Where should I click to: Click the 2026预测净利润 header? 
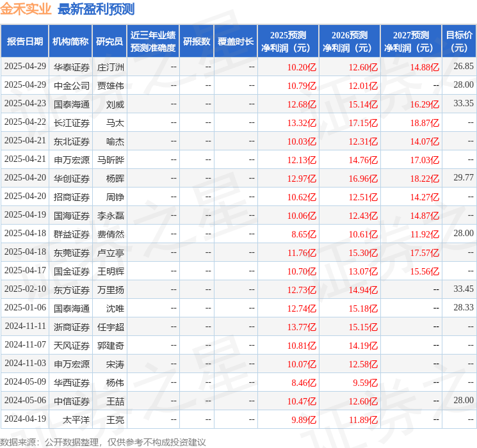[x=350, y=42]
